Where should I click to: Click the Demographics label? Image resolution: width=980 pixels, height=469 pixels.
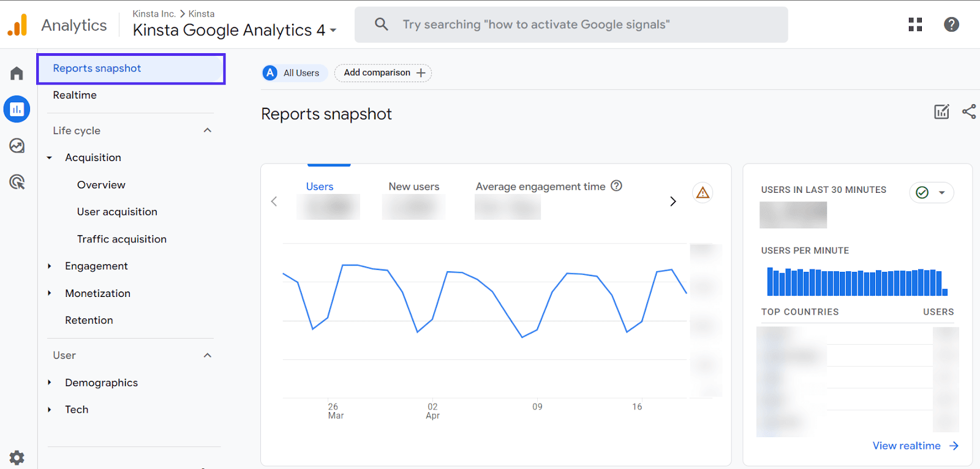coord(102,383)
